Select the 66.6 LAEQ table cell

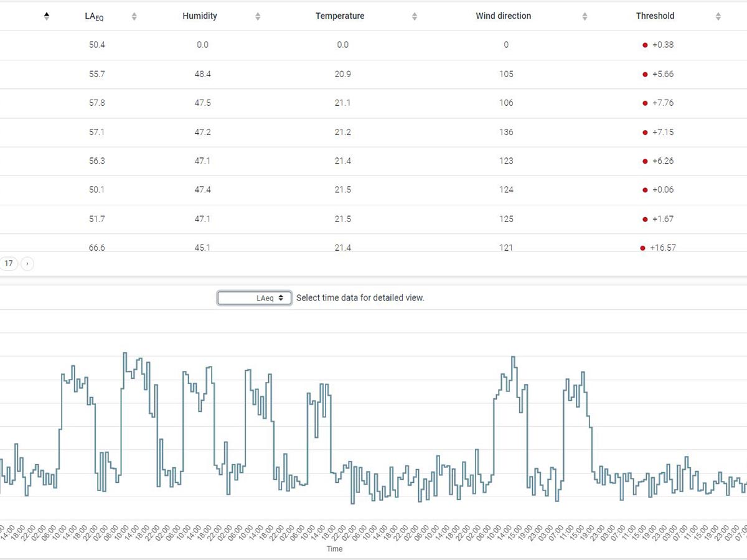97,248
